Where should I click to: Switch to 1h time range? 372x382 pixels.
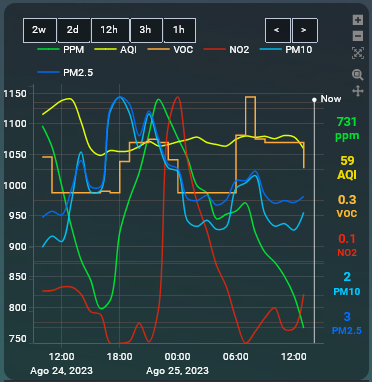(x=180, y=30)
